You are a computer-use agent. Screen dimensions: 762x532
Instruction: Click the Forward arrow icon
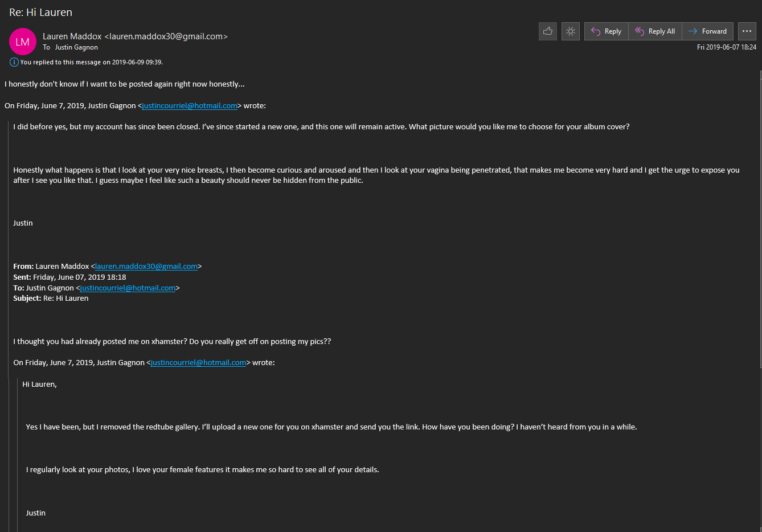tap(693, 31)
